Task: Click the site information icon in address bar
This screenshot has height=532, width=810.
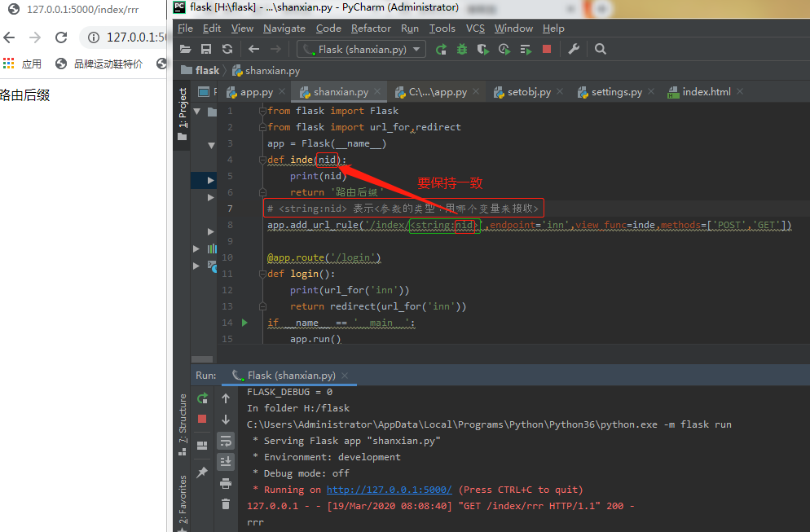Action: (x=94, y=37)
